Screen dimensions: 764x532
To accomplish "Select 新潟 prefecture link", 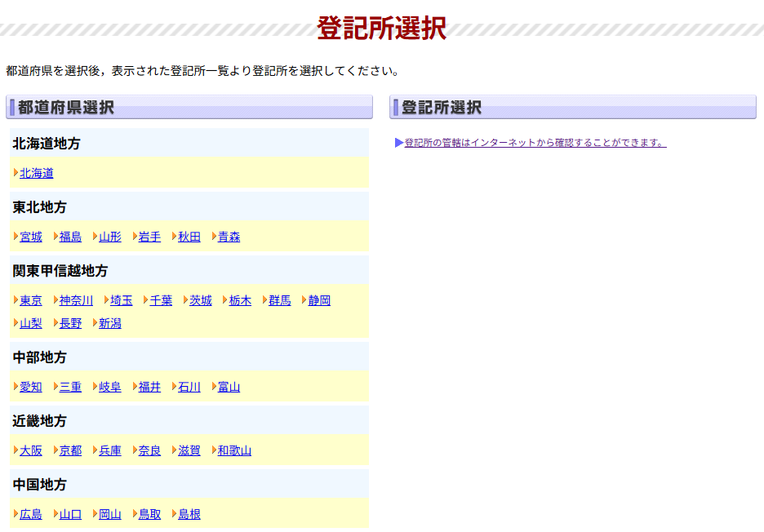I will pyautogui.click(x=110, y=323).
